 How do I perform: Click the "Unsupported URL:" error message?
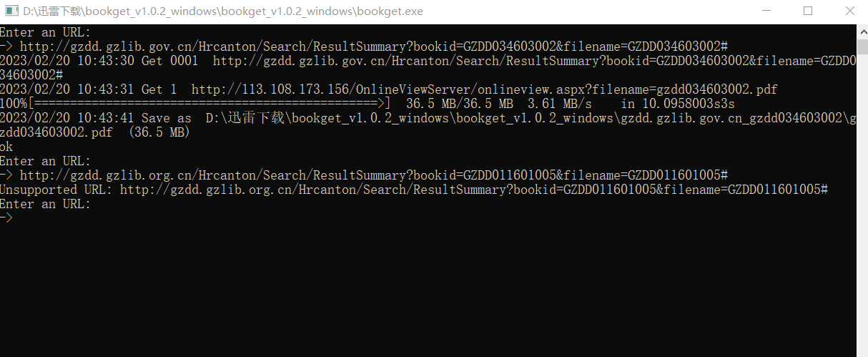56,190
